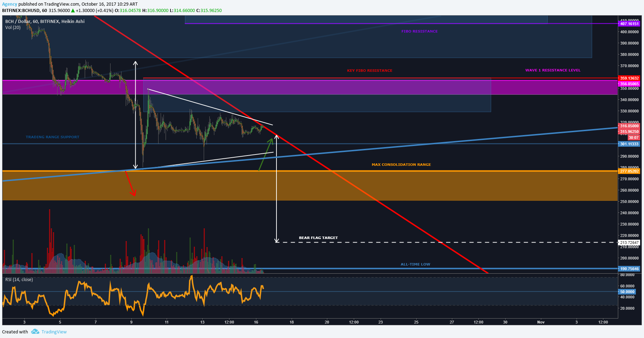Click the BCH / Dollar chart title

click(45, 22)
